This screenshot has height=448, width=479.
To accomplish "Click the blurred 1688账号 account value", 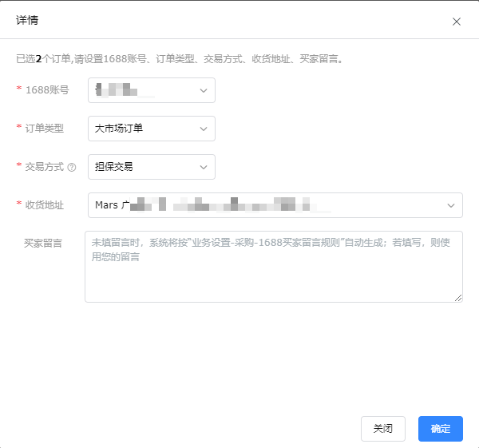I will pos(120,90).
